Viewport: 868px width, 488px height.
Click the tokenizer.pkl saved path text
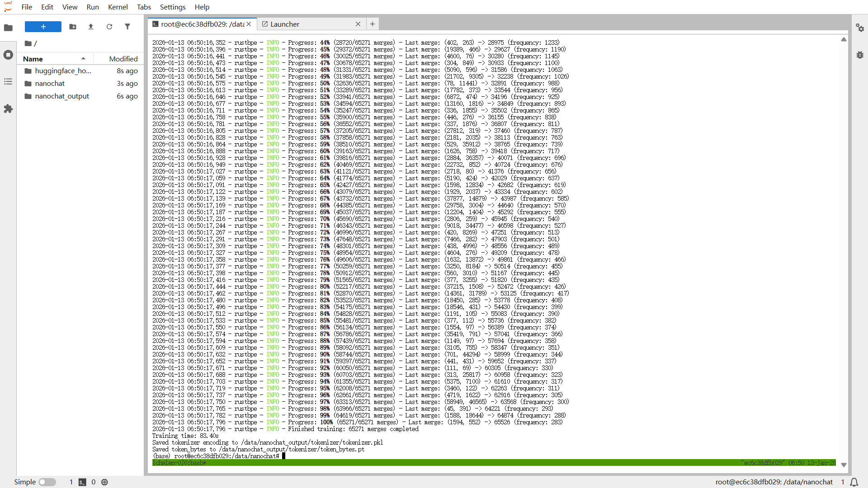pos(312,443)
